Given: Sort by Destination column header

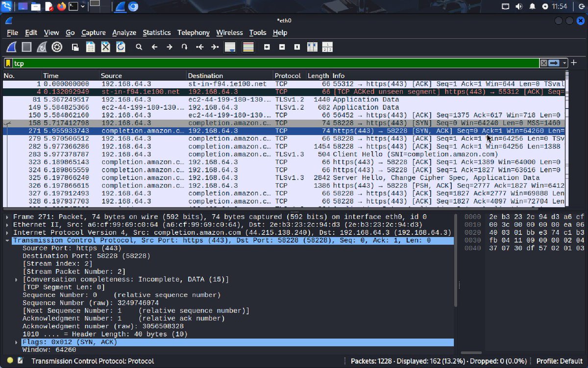Looking at the screenshot, I should 230,76.
